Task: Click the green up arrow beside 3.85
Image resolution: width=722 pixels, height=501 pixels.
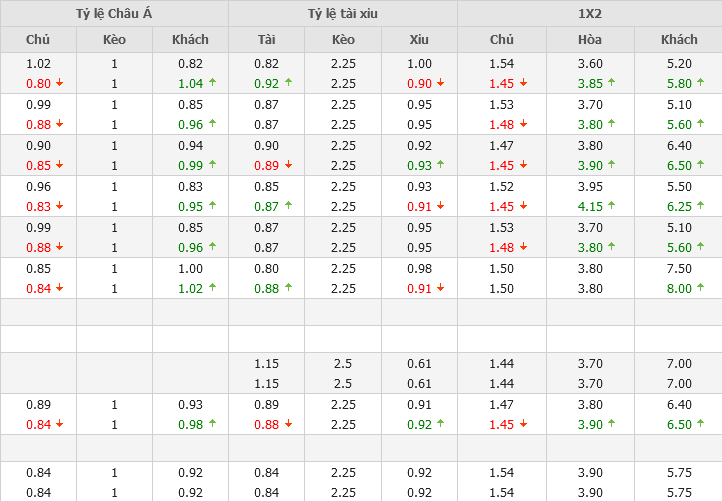Action: coord(611,84)
